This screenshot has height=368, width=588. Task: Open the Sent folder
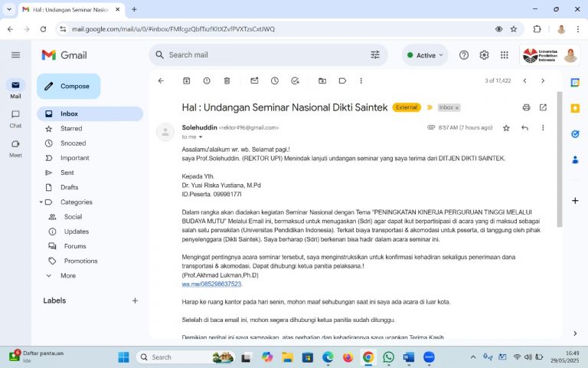pyautogui.click(x=90, y=172)
